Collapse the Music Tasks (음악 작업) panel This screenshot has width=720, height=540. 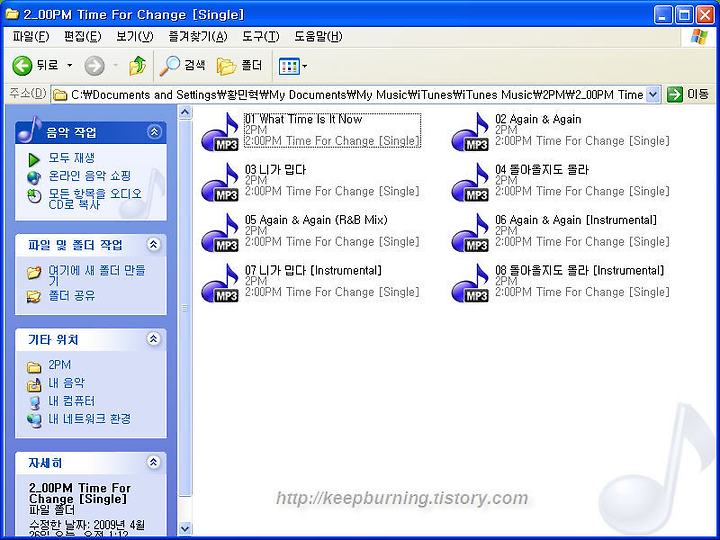point(154,132)
